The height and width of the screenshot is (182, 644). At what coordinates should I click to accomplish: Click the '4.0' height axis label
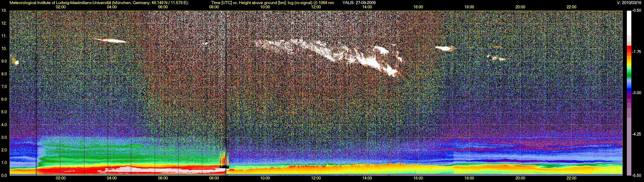tap(4, 125)
